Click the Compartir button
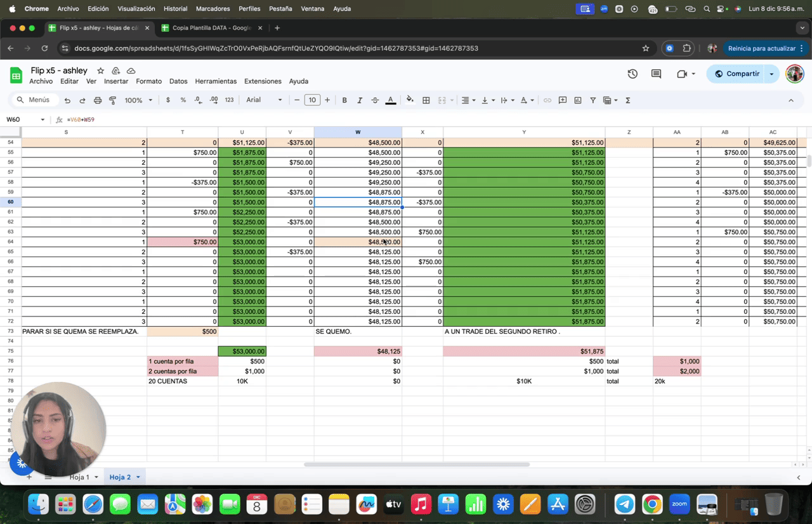The image size is (812, 524). tap(737, 74)
